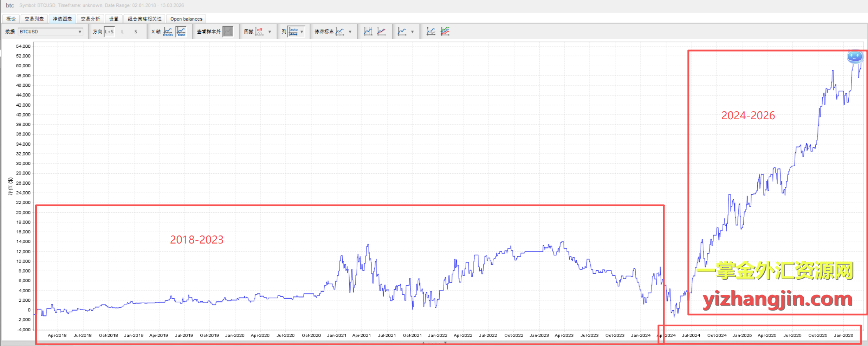Set X axis to time mode
The height and width of the screenshot is (346, 868).
click(x=181, y=32)
